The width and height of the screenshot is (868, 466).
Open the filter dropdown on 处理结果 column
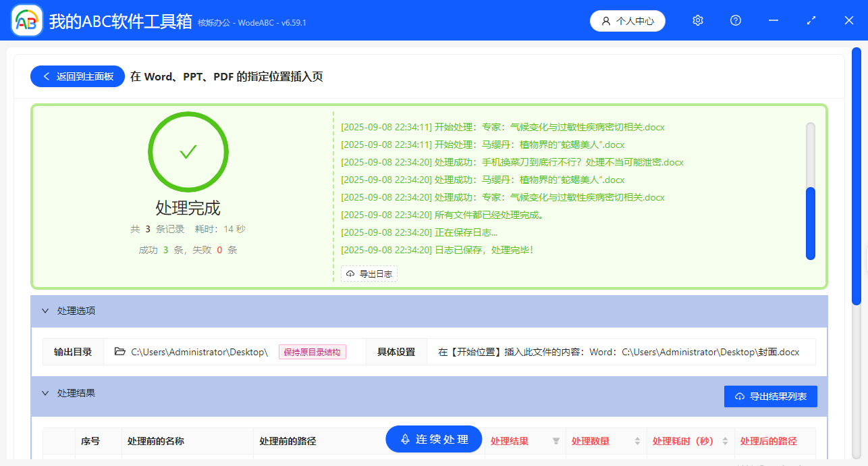[556, 441]
